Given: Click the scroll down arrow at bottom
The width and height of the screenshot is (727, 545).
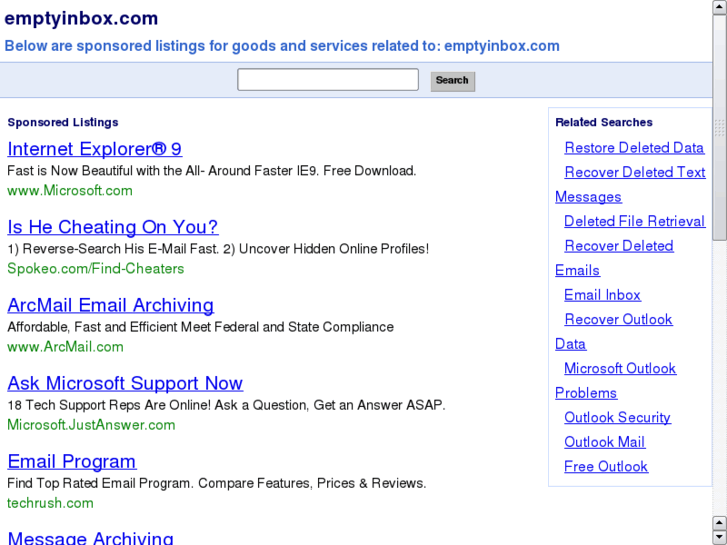Looking at the screenshot, I should 720,537.
